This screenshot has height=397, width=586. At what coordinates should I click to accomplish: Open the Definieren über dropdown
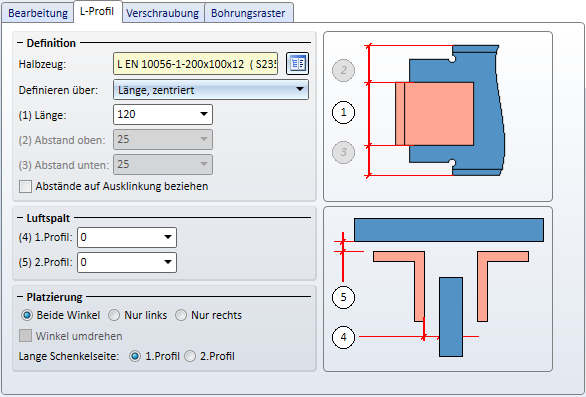pyautogui.click(x=211, y=90)
